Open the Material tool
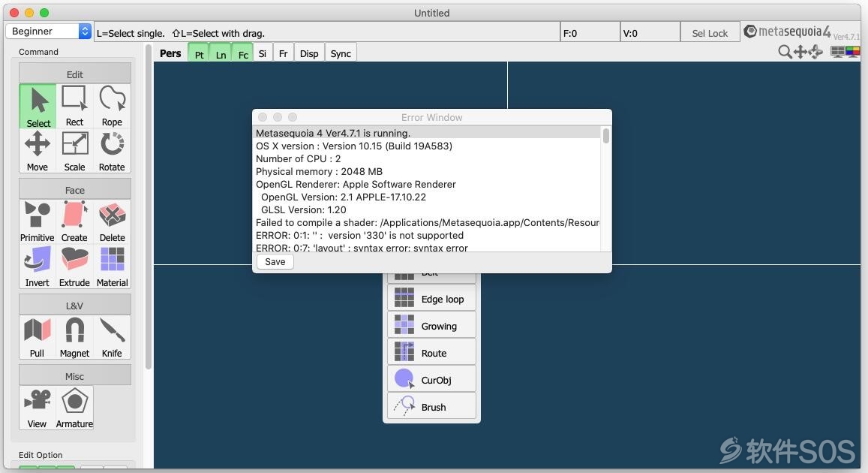The image size is (868, 473). click(112, 267)
